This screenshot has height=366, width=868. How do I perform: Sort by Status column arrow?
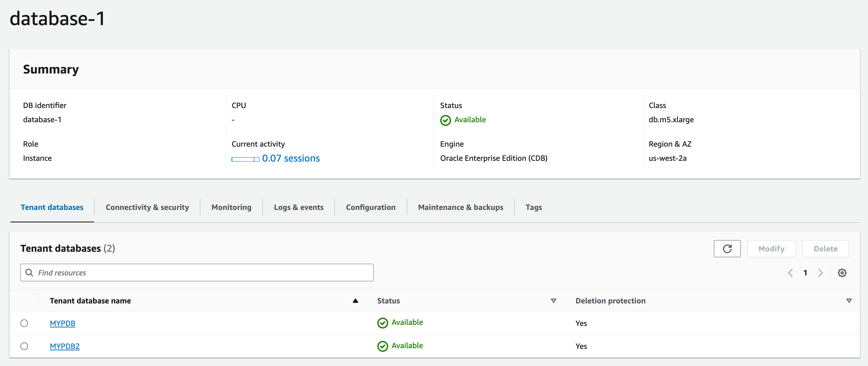[553, 301]
